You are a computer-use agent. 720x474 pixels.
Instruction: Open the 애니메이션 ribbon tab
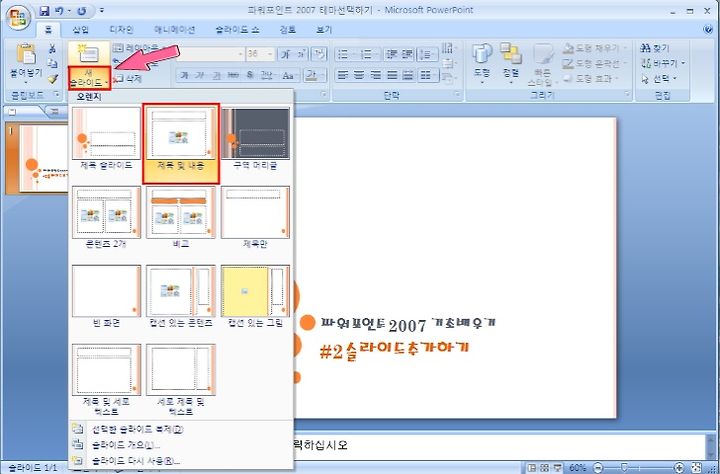(x=174, y=30)
